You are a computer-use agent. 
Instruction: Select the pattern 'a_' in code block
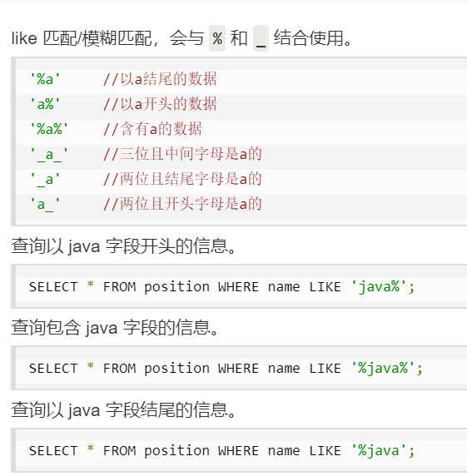coord(45,205)
